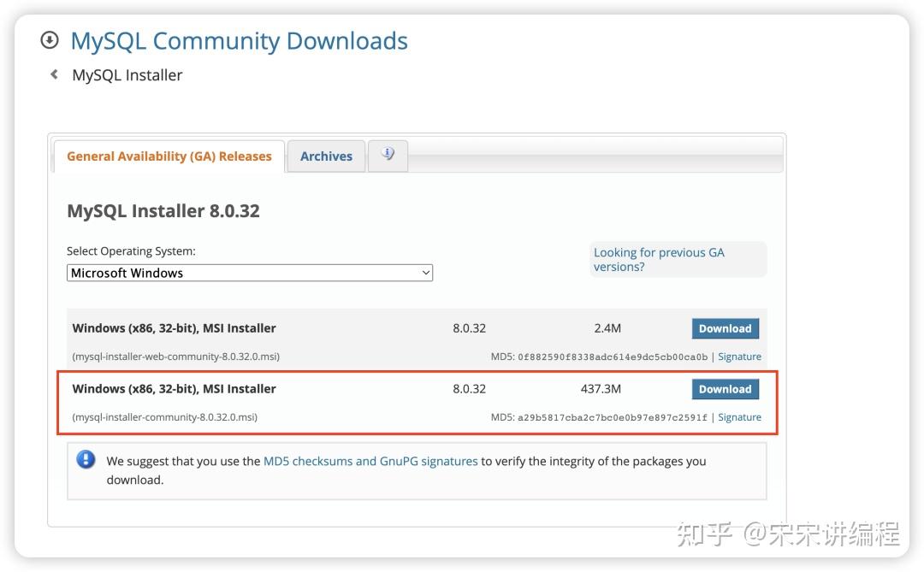The width and height of the screenshot is (924, 572).
Task: Click the Signature link for the web installer
Action: point(739,356)
